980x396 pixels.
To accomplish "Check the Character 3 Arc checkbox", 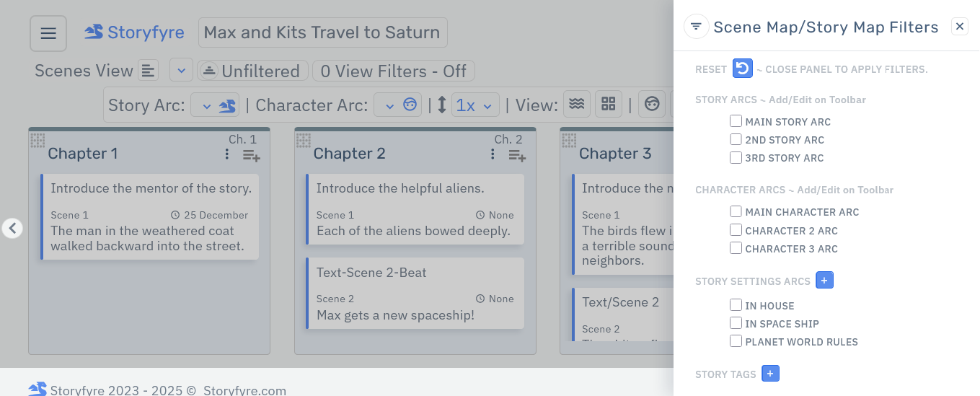I will click(736, 248).
